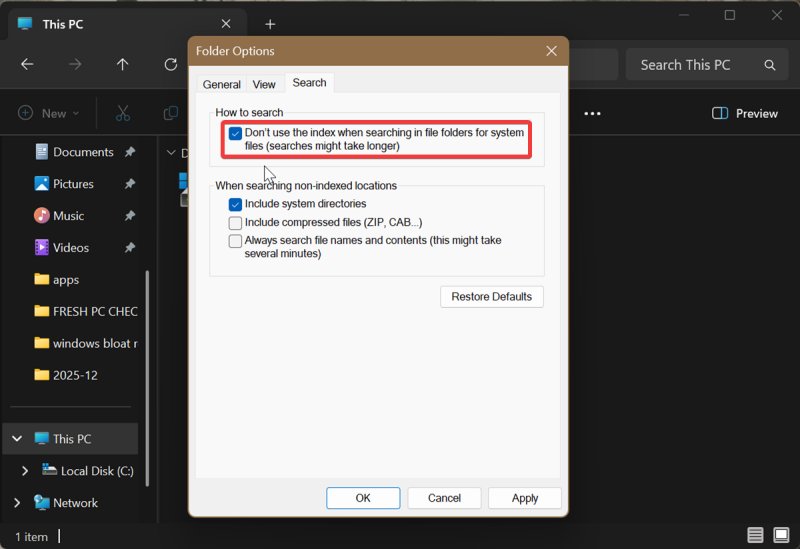This screenshot has width=800, height=549.
Task: Check Include compressed files (ZIP, CAB...)
Action: 235,223
